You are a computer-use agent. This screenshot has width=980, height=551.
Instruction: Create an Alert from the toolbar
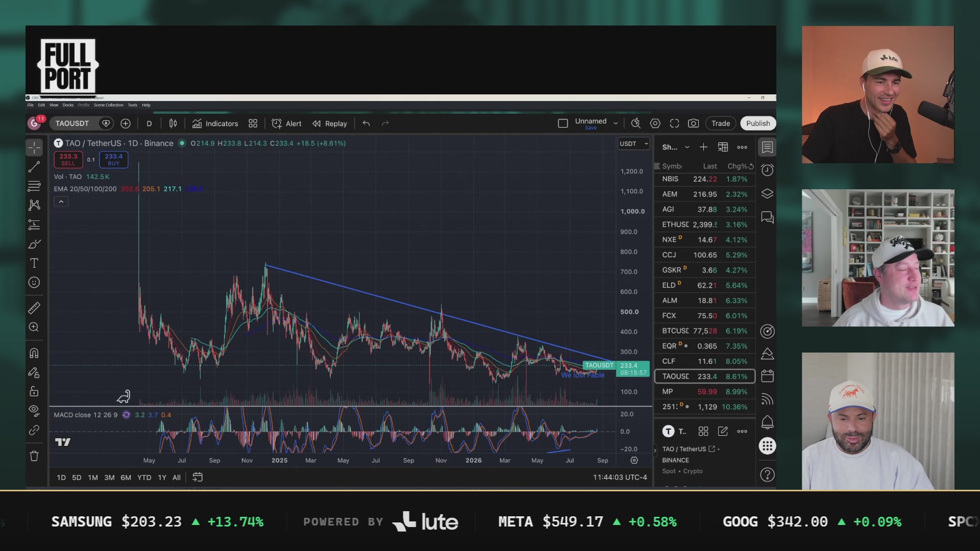[x=286, y=123]
